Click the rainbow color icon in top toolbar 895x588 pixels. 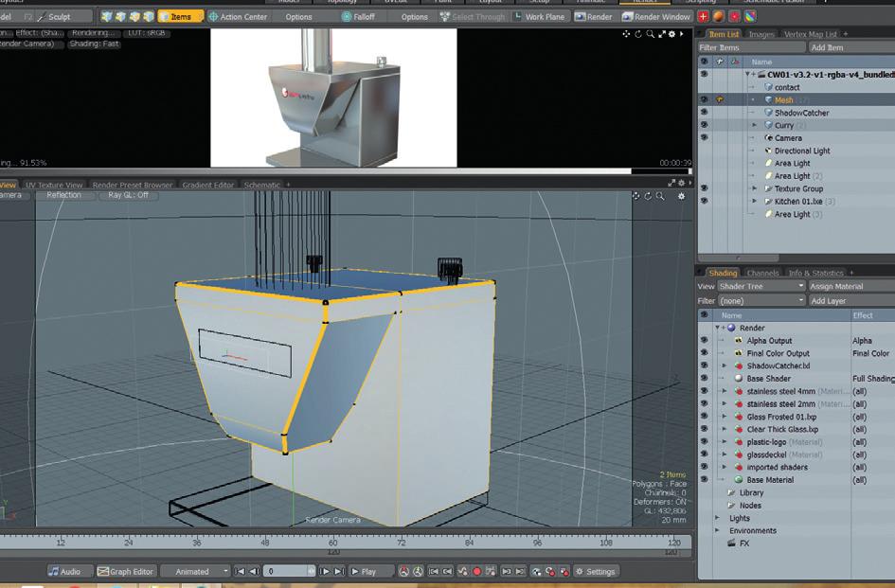tap(751, 16)
